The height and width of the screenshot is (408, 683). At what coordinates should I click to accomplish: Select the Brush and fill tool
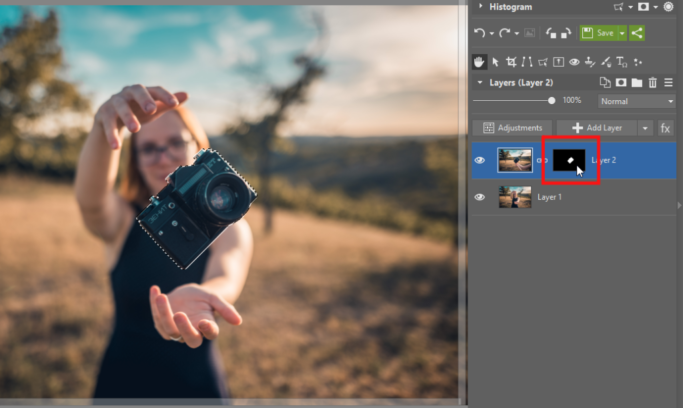coord(606,62)
